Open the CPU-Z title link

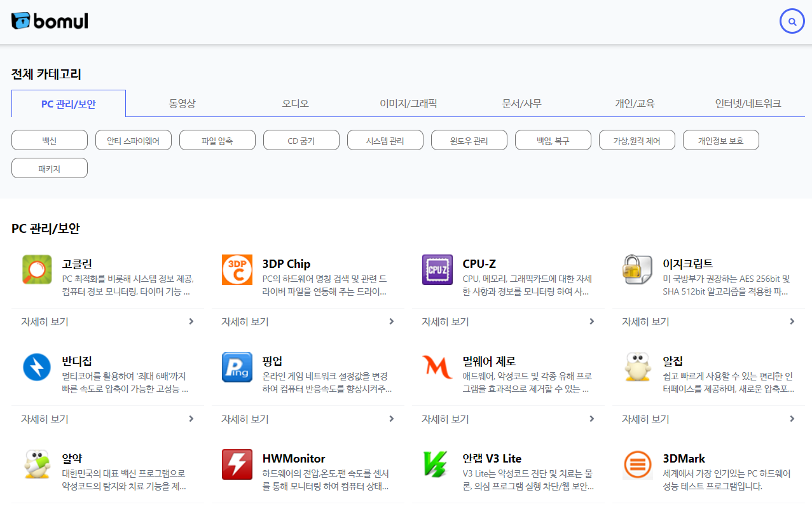click(x=479, y=263)
